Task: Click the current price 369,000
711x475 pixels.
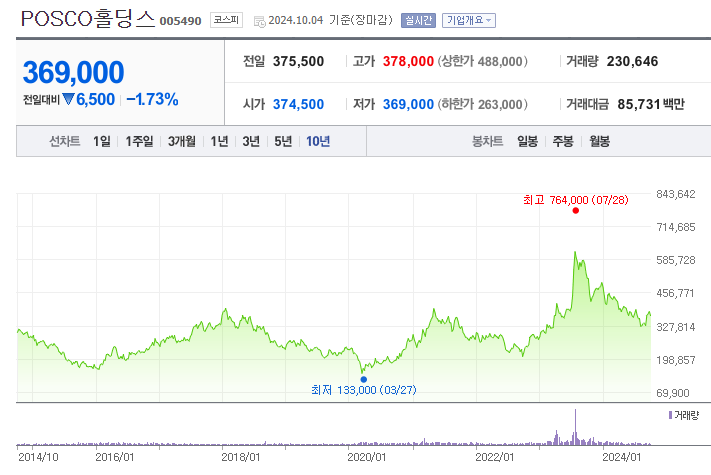Action: [73, 72]
